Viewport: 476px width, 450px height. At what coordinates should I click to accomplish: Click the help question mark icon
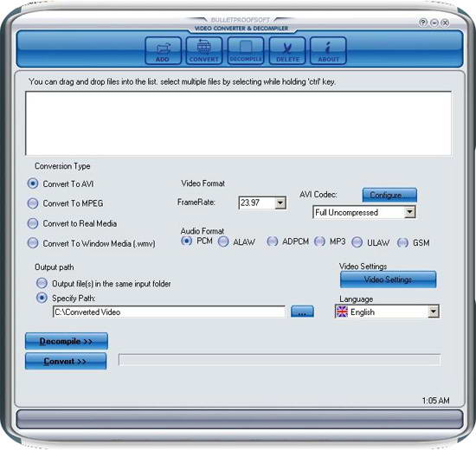point(423,22)
